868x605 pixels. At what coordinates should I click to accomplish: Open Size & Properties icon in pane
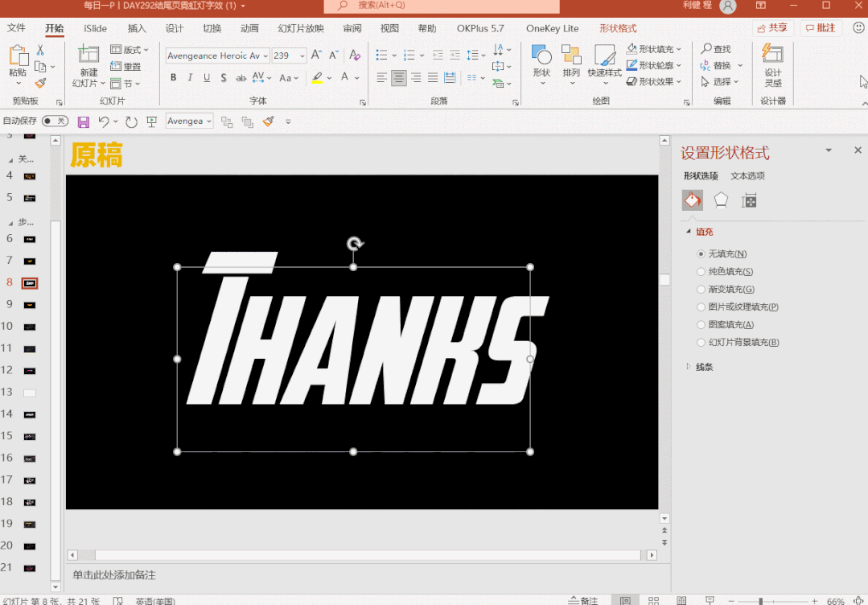coord(749,200)
